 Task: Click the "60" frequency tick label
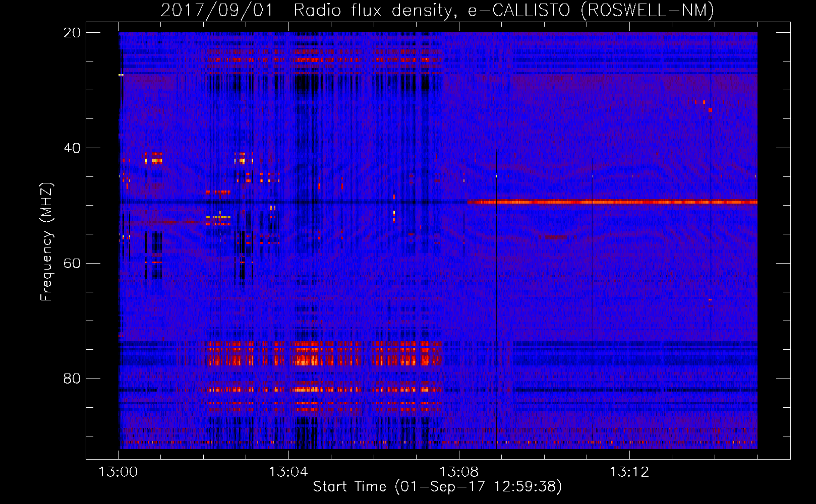[x=72, y=264]
